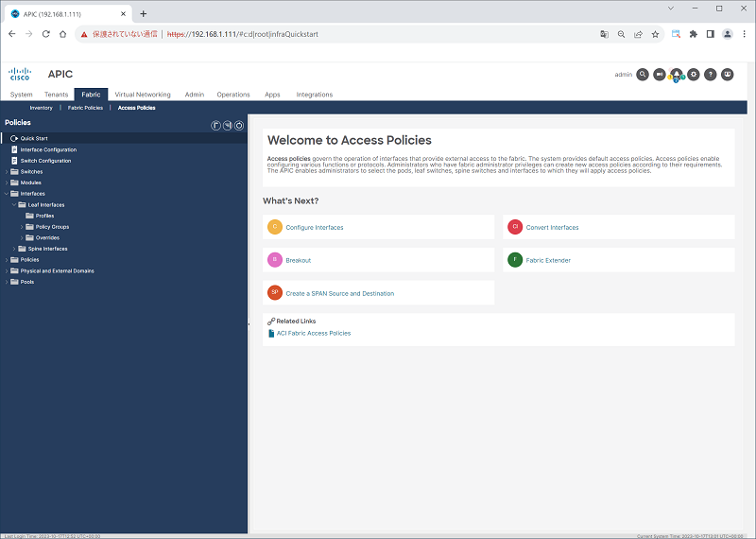Click the second Policies panel toolbar icon

pyautogui.click(x=228, y=126)
